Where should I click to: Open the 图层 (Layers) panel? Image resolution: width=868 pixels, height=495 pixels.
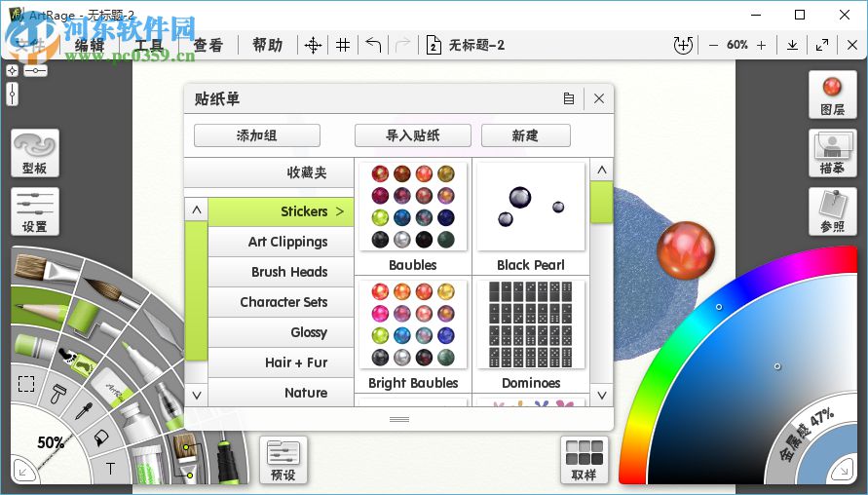pyautogui.click(x=833, y=95)
